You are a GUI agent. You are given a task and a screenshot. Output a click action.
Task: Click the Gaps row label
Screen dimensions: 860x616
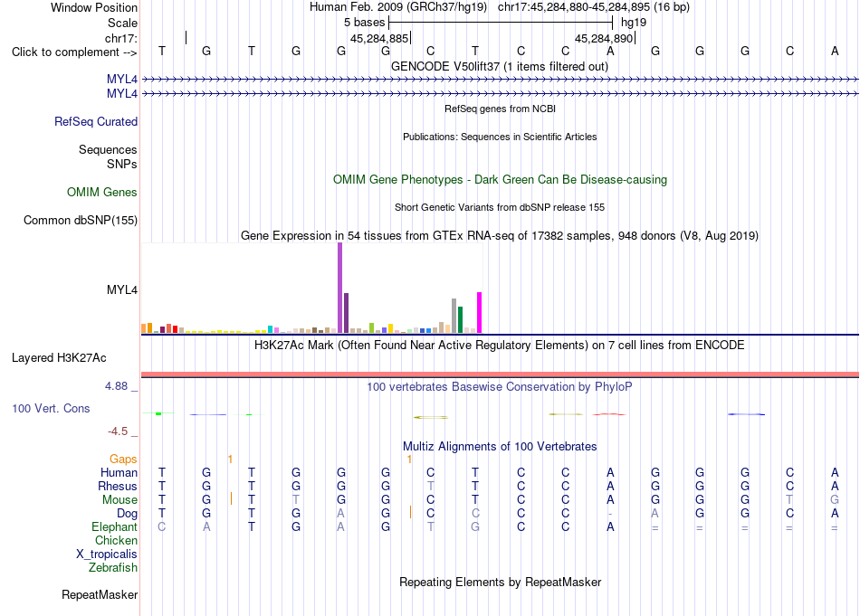[x=123, y=460]
